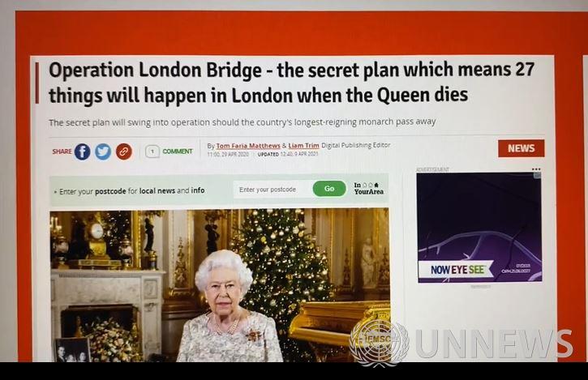The height and width of the screenshot is (380, 588).
Task: Open the COMMENT section link
Action: 178,152
